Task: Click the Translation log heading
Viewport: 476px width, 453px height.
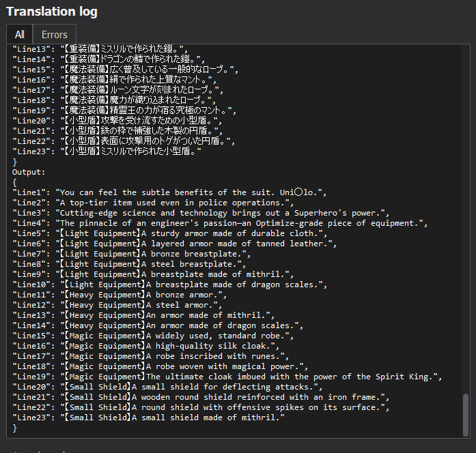Action: pyautogui.click(x=52, y=12)
